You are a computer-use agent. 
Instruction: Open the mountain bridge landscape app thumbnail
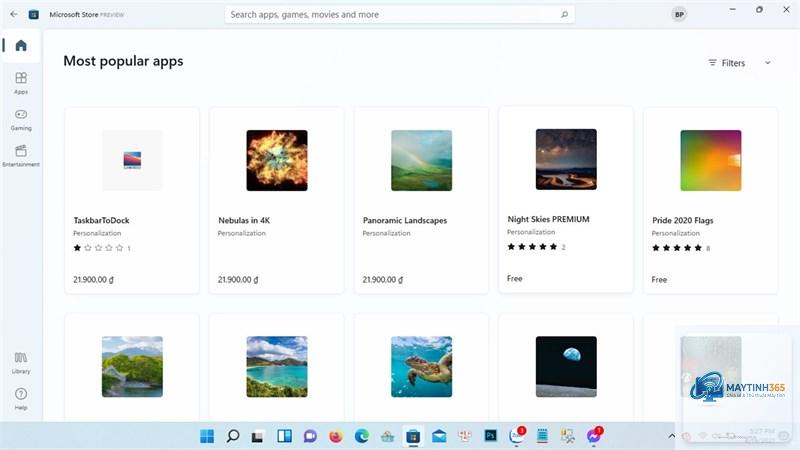tap(132, 366)
